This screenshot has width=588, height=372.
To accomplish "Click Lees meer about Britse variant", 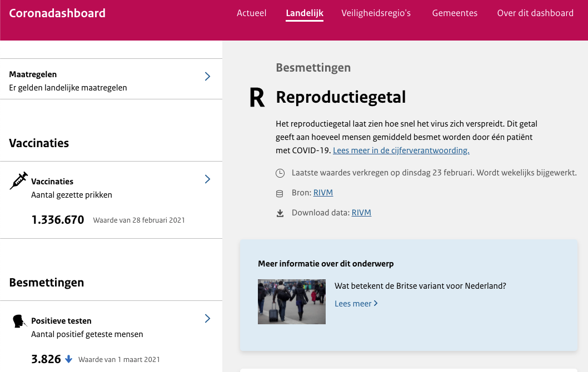I will 356,304.
